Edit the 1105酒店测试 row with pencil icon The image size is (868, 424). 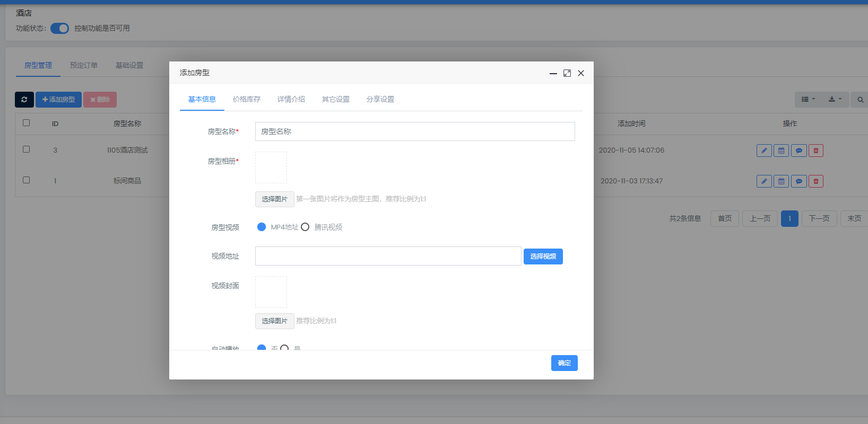(x=764, y=151)
